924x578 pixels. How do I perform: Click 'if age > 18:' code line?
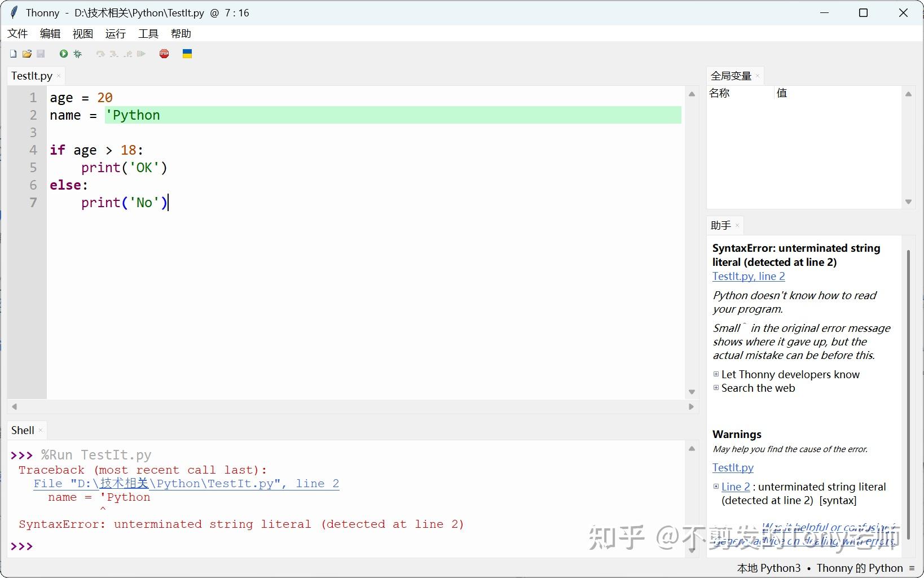tap(96, 150)
